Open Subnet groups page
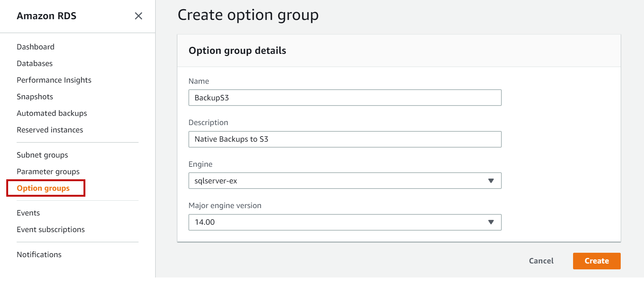This screenshot has height=283, width=644. pyautogui.click(x=42, y=155)
